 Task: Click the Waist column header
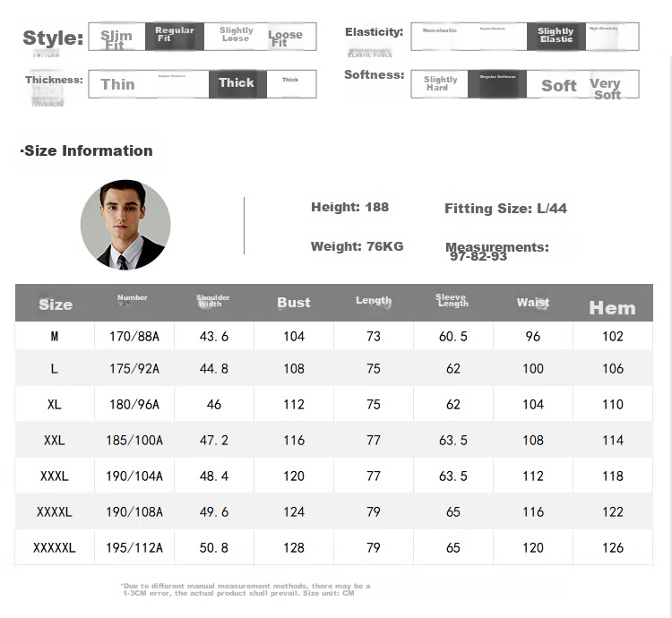tap(533, 303)
